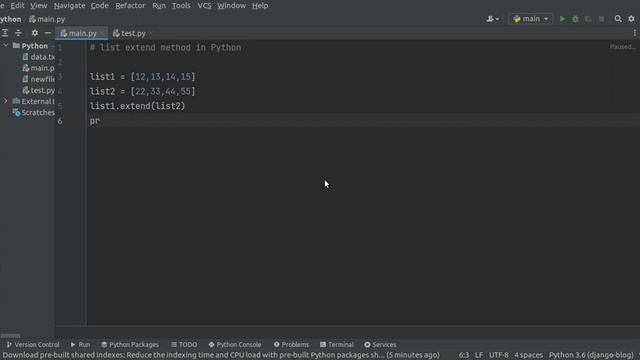Viewport: 640px width, 360px height.
Task: Place cursor on line 6 after 'pr'
Action: pyautogui.click(x=100, y=121)
